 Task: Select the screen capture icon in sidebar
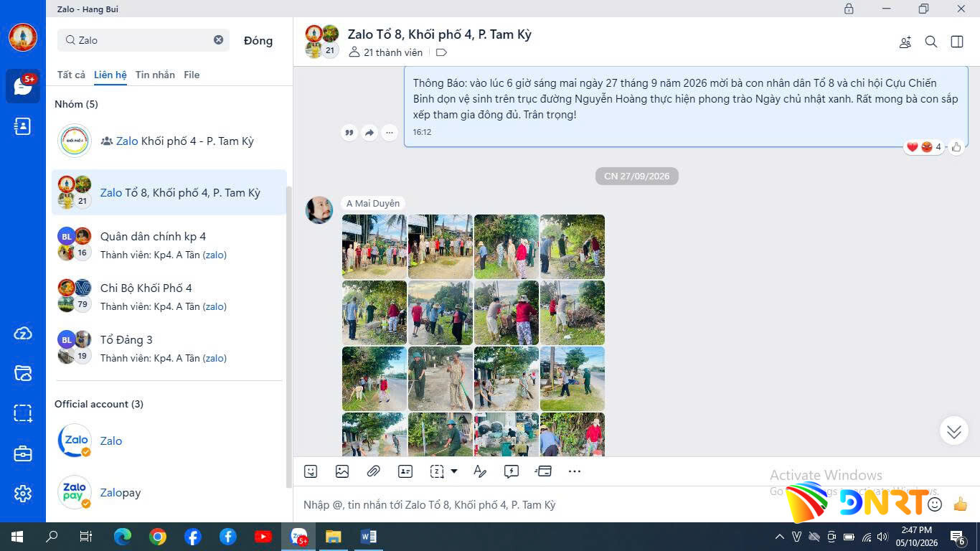[23, 413]
